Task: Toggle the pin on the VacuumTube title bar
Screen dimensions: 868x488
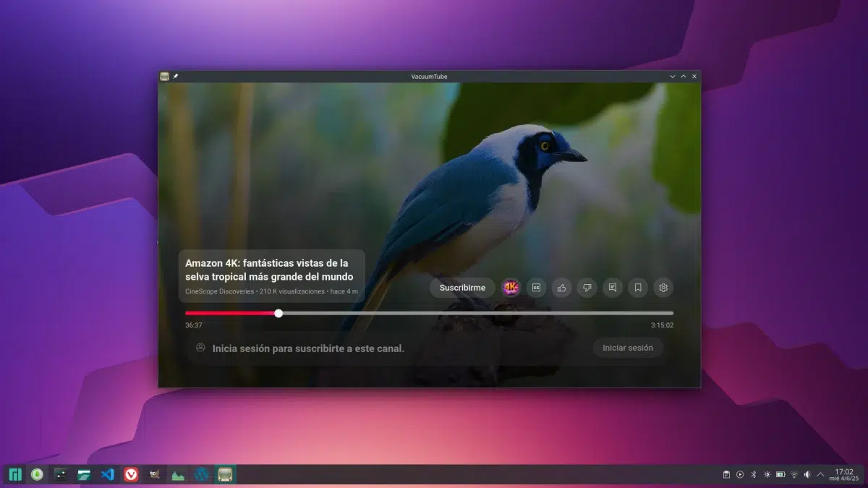Action: [175, 76]
